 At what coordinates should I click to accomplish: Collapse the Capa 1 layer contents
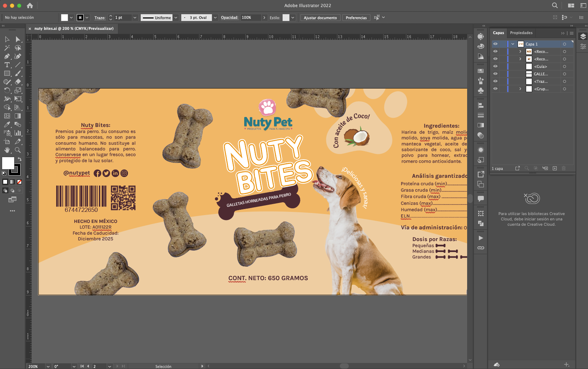click(513, 44)
